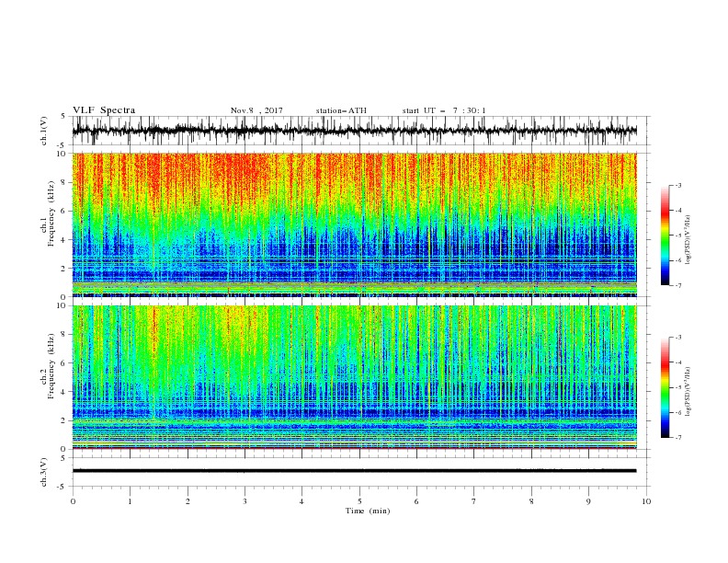Click time axis tick label 2
728x563 pixels.
pos(188,501)
